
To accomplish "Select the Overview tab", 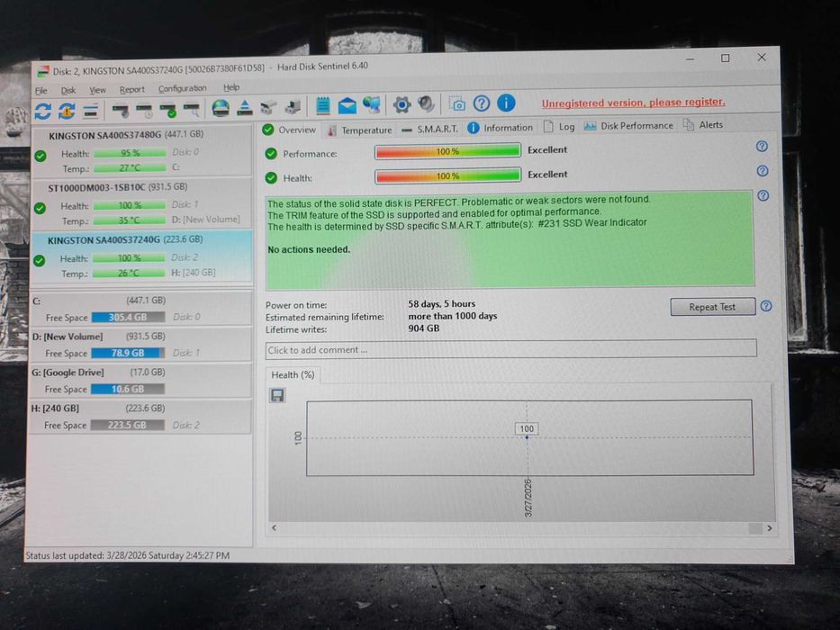I will 290,130.
